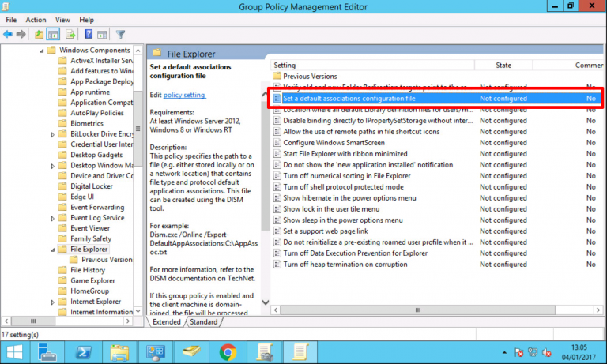Expand the Desktop Window Manager node

click(x=53, y=166)
